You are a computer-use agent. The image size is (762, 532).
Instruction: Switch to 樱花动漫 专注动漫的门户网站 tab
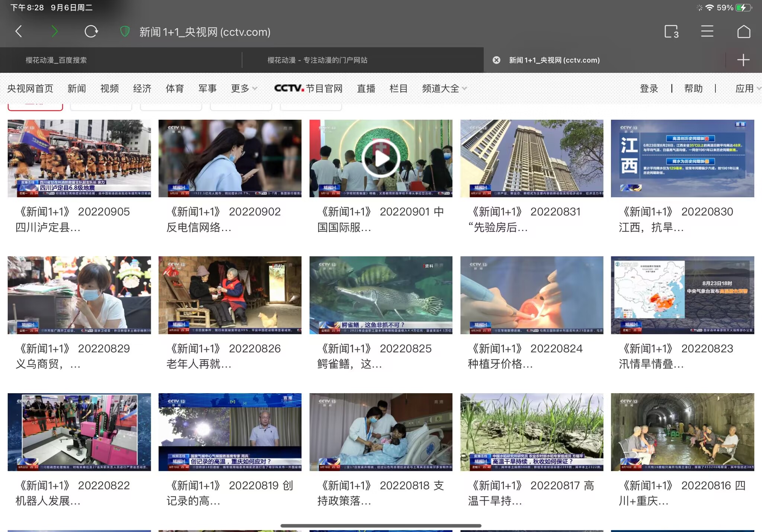coord(317,60)
